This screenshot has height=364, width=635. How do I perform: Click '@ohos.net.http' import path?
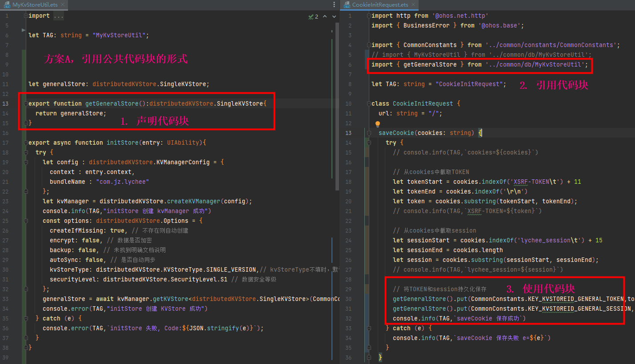pos(460,16)
